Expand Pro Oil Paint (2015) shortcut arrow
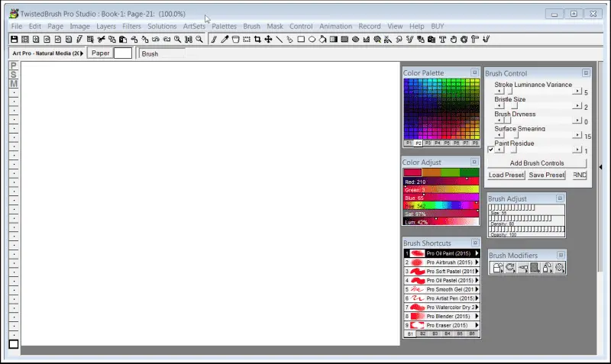The width and height of the screenshot is (611, 364). [x=477, y=253]
